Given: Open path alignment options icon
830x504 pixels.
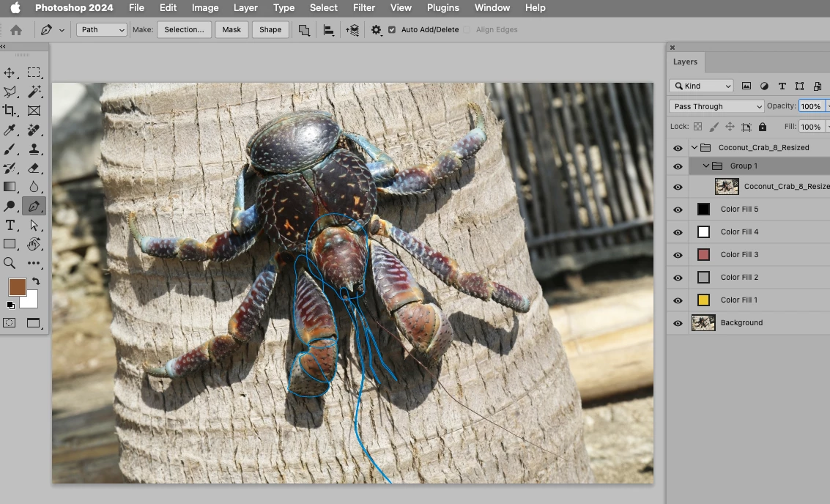Looking at the screenshot, I should coord(329,30).
